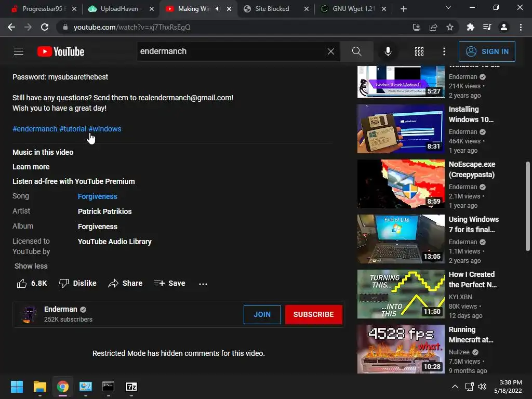Subscribe to Enderman channel
Image resolution: width=532 pixels, height=399 pixels.
pyautogui.click(x=313, y=314)
